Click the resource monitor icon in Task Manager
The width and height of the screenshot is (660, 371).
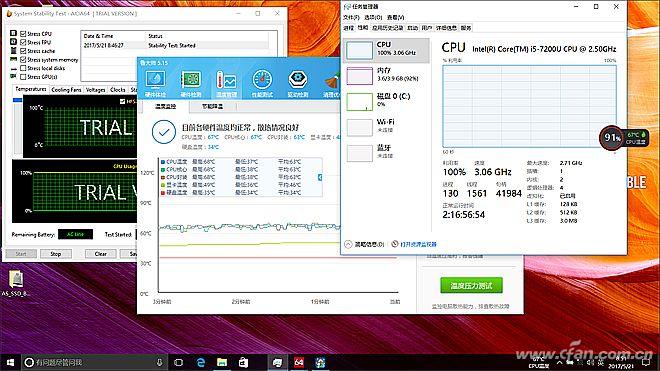pos(394,244)
